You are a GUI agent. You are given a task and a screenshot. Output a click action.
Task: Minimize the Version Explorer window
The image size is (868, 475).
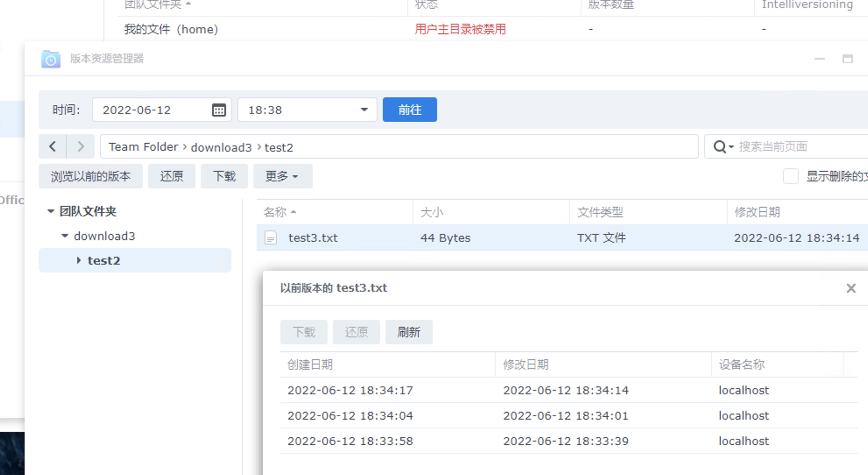tap(819, 59)
